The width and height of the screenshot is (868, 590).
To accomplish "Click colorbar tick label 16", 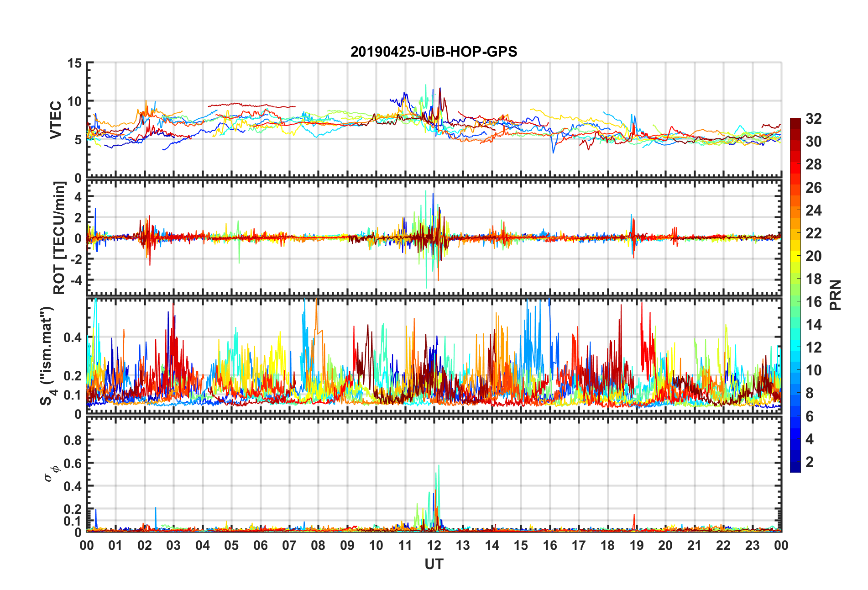I will (x=813, y=302).
